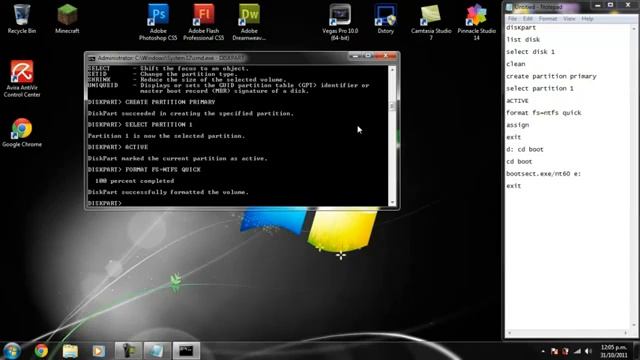Image resolution: width=640 pixels, height=360 pixels.
Task: Click "100 percent completed" in command prompt
Action: click(x=134, y=181)
